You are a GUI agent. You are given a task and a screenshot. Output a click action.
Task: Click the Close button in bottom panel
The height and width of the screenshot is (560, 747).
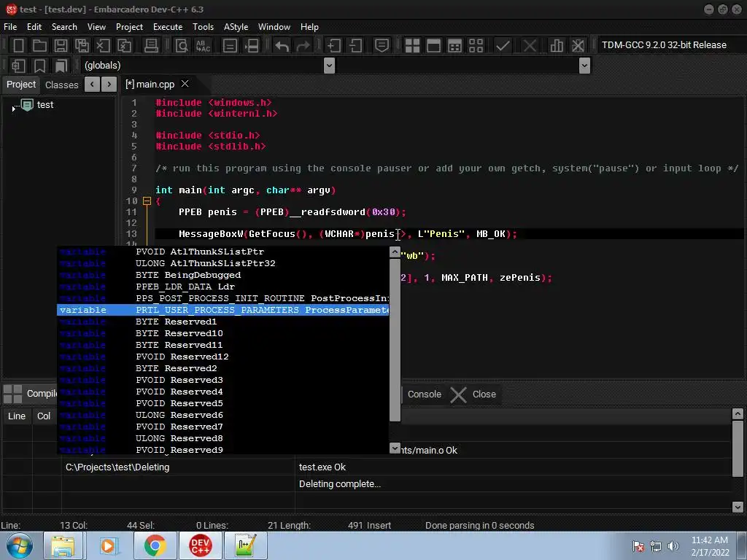click(x=473, y=394)
